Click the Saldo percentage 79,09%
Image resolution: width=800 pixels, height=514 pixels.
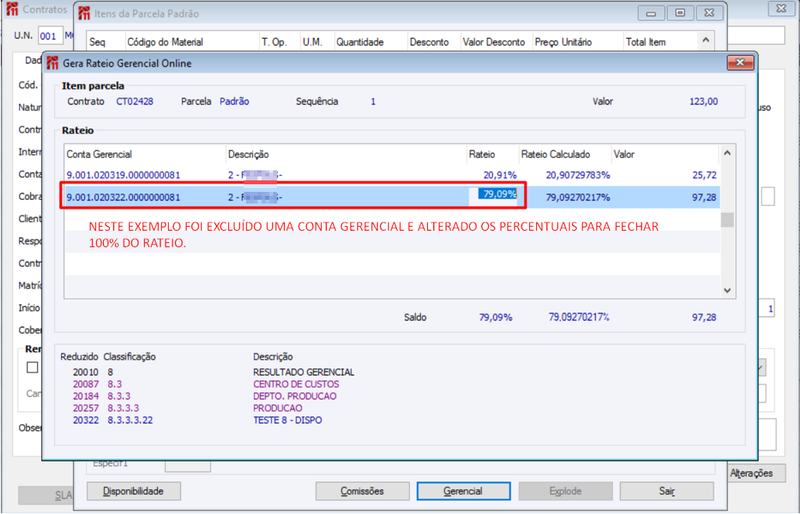495,317
